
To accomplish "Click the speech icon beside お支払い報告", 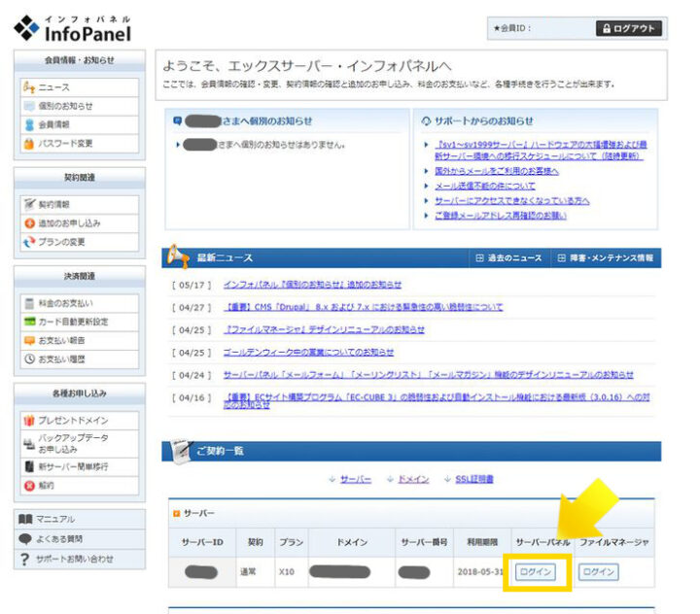I will click(29, 341).
